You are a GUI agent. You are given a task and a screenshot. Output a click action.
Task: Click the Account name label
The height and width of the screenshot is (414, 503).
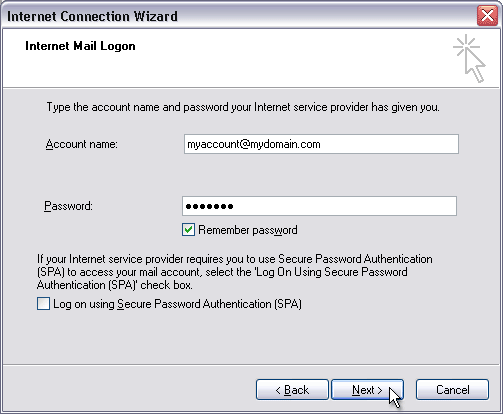[82, 144]
